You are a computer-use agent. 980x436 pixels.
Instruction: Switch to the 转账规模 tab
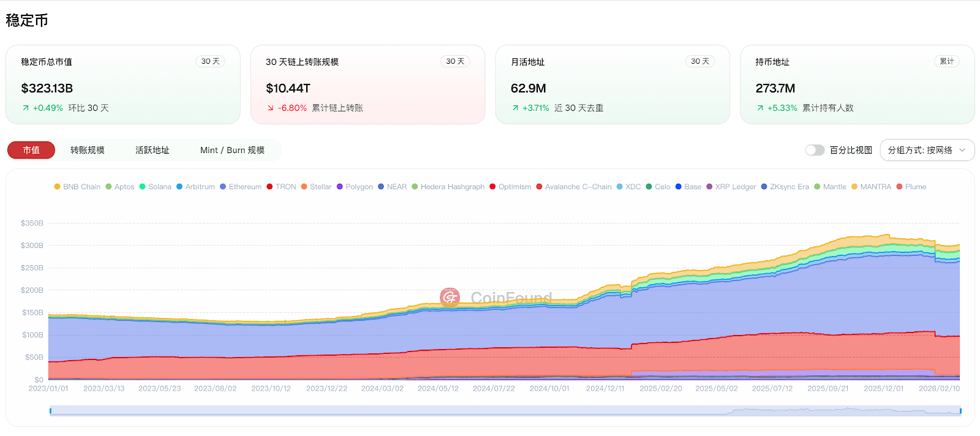[x=88, y=150]
